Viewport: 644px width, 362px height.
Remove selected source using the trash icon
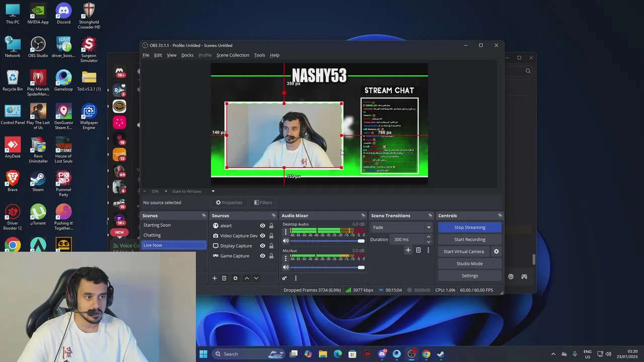[x=224, y=278]
